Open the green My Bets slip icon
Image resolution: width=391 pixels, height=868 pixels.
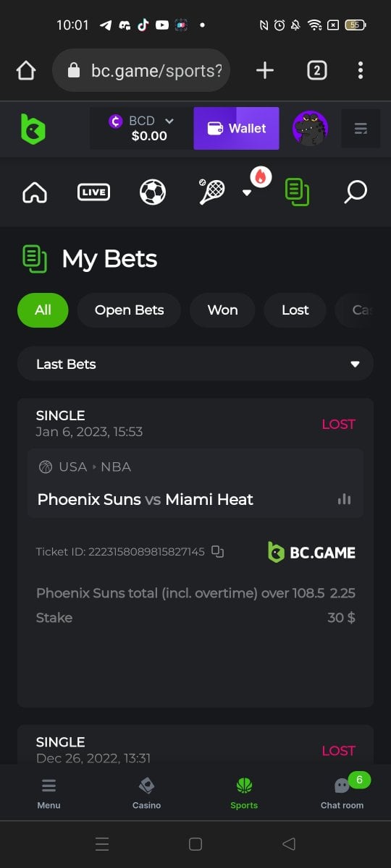click(297, 192)
